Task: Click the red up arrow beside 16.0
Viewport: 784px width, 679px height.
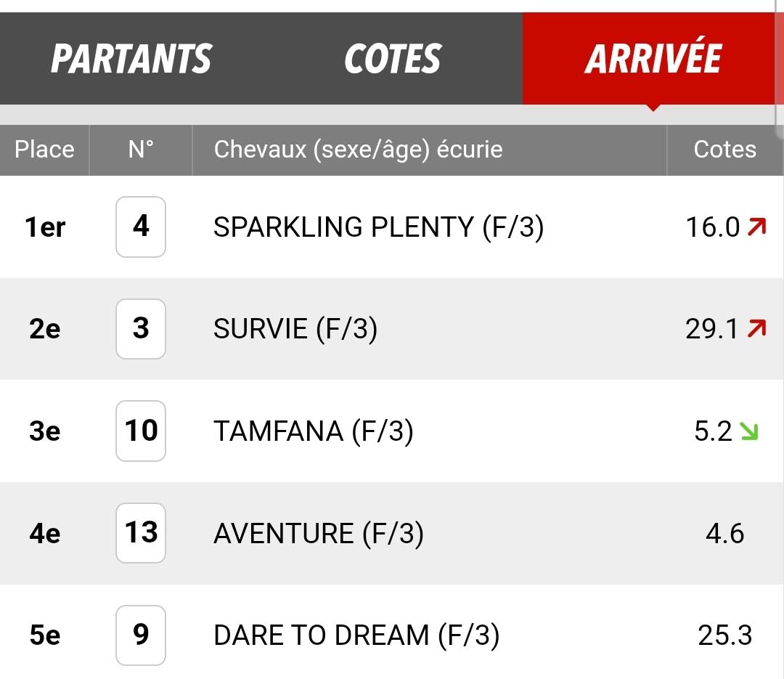Action: [x=756, y=227]
